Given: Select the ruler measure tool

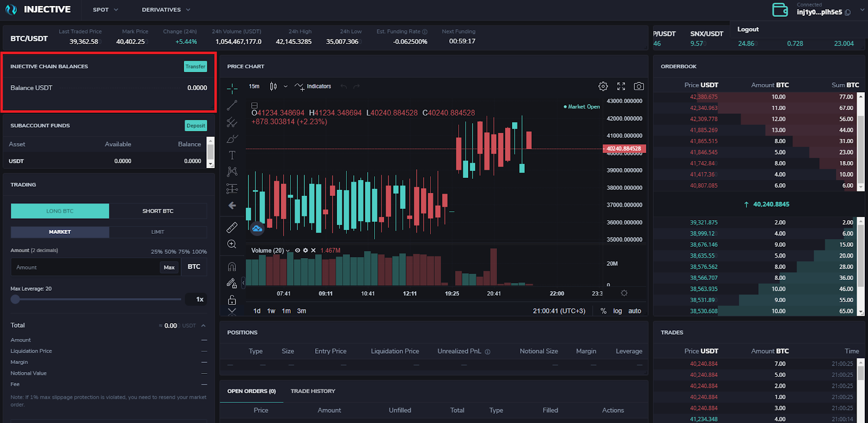Looking at the screenshot, I should pyautogui.click(x=232, y=227).
